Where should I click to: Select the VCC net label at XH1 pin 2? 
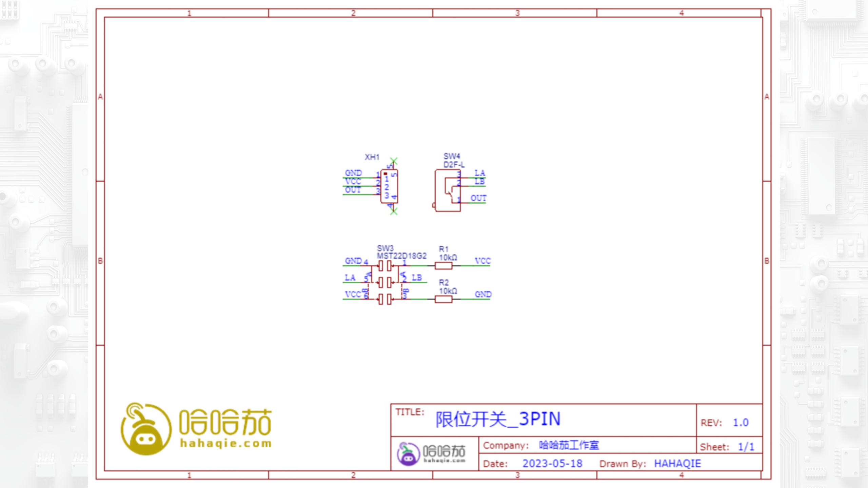click(353, 182)
